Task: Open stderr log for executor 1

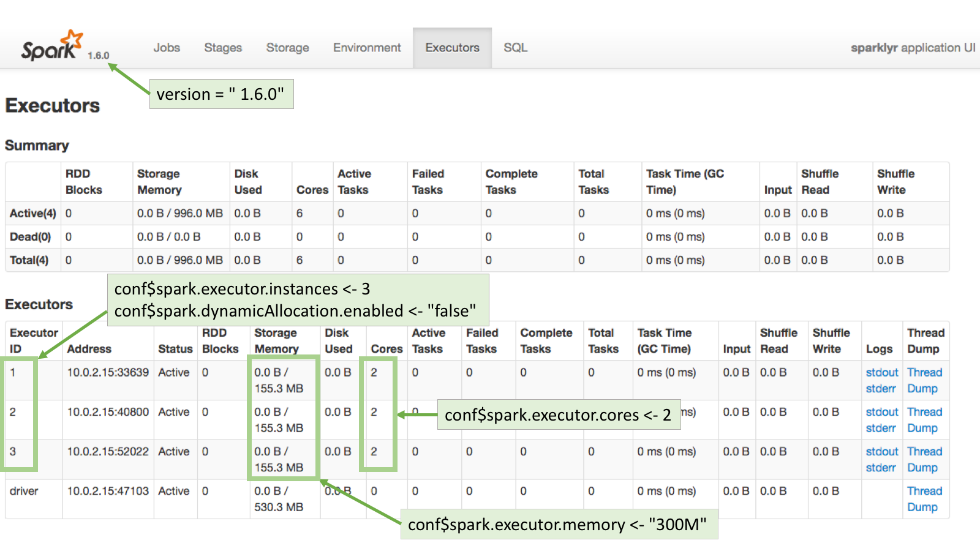Action: [880, 389]
